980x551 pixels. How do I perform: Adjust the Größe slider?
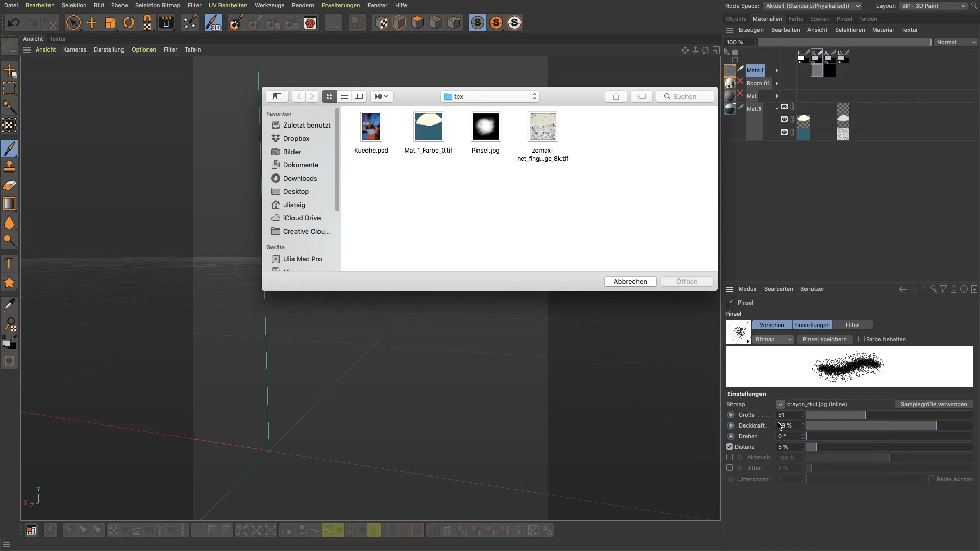pos(889,415)
